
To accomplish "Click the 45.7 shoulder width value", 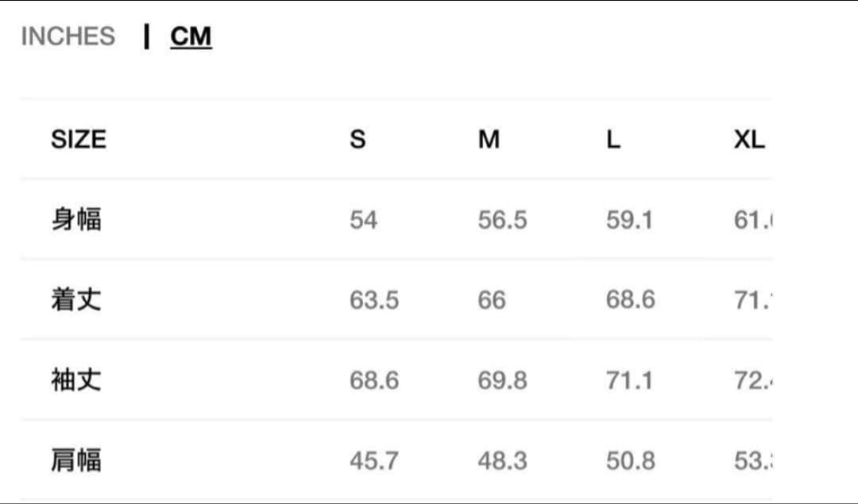I will pyautogui.click(x=373, y=461).
